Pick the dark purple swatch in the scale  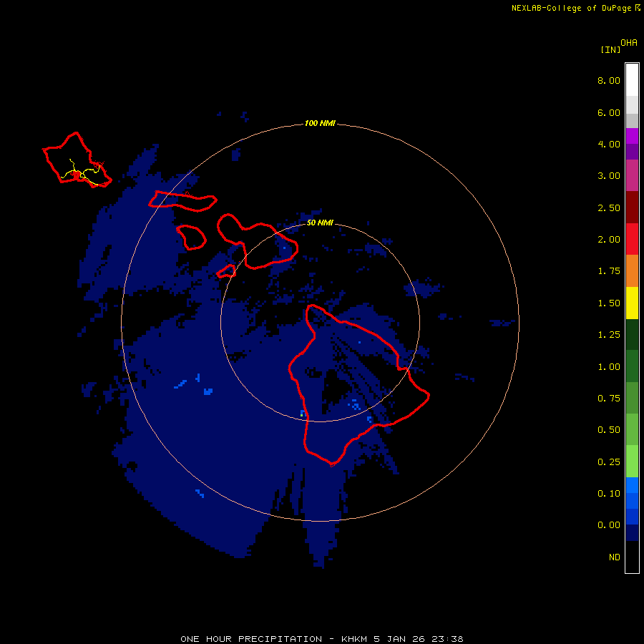pos(632,152)
